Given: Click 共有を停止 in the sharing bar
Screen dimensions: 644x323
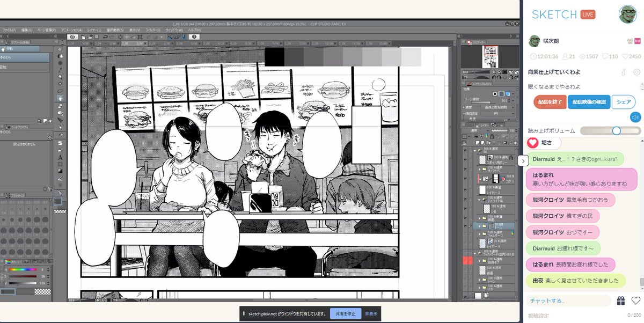Looking at the screenshot, I should point(346,314).
